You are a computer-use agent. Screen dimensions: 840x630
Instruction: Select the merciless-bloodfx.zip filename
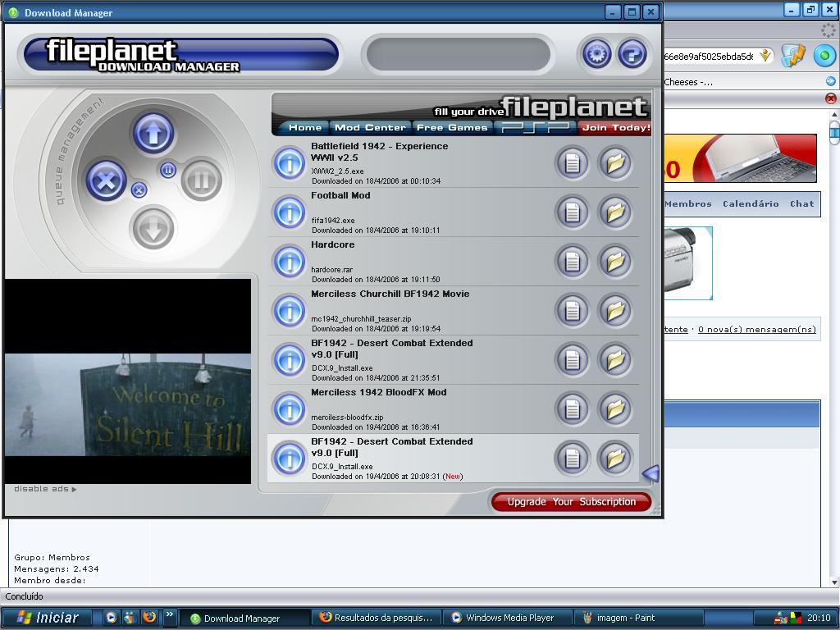347,418
